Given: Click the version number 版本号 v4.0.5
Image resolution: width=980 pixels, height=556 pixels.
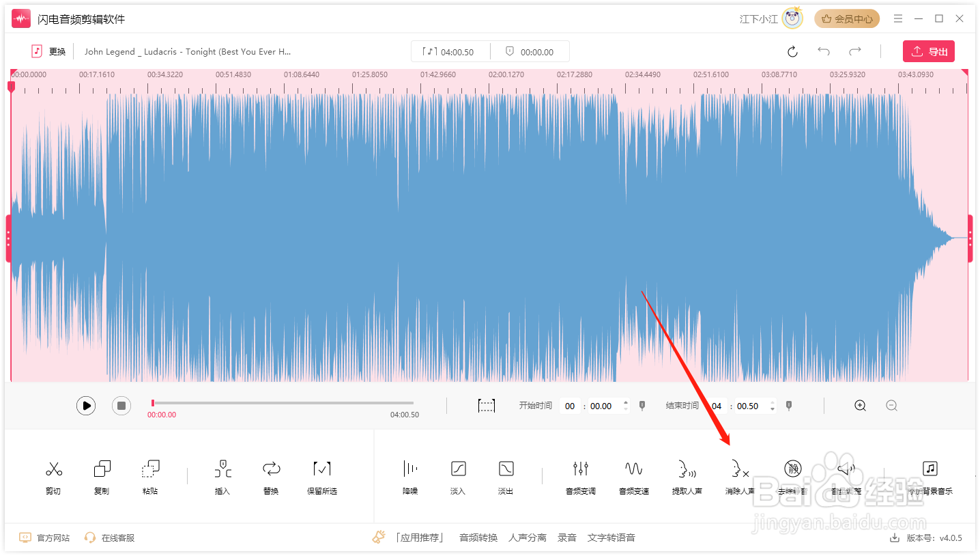Looking at the screenshot, I should (x=934, y=538).
